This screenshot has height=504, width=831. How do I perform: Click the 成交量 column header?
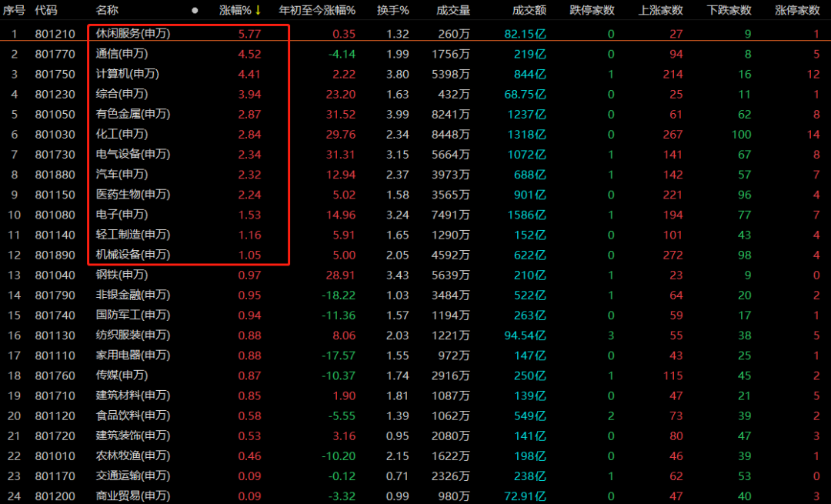point(452,11)
